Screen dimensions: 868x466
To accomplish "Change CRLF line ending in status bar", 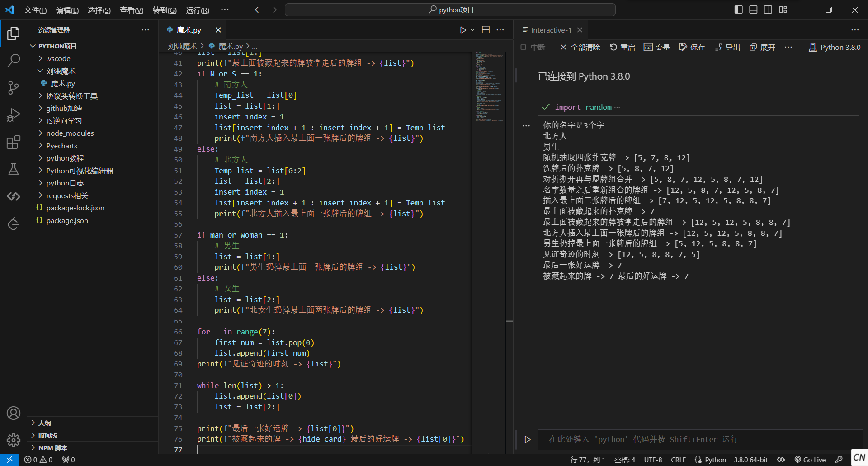I will pos(678,460).
